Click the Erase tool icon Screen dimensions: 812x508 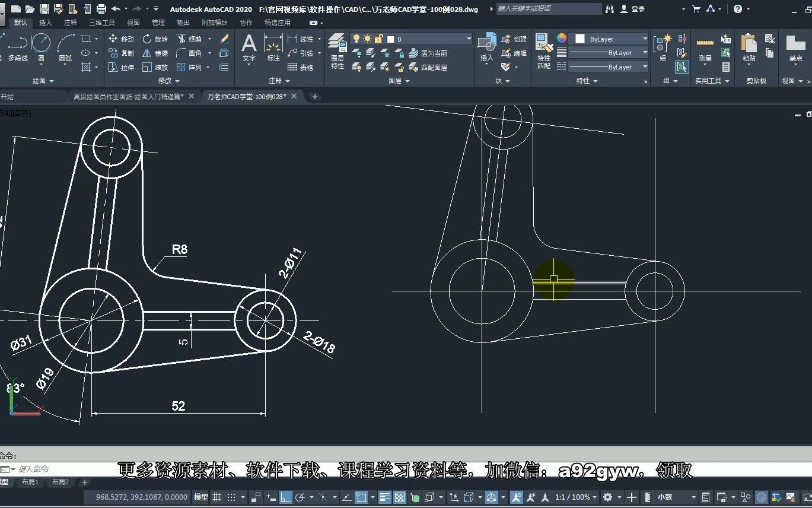click(x=224, y=39)
